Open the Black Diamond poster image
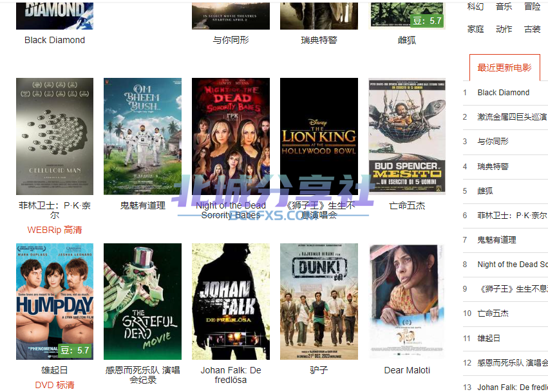Image resolution: width=548 pixels, height=392 pixels. click(x=55, y=15)
